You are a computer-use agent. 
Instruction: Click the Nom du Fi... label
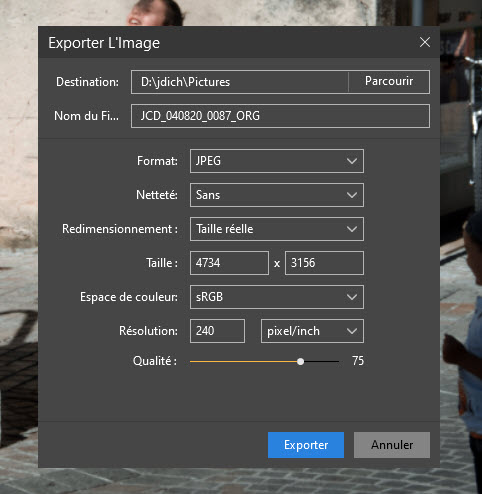click(86, 116)
